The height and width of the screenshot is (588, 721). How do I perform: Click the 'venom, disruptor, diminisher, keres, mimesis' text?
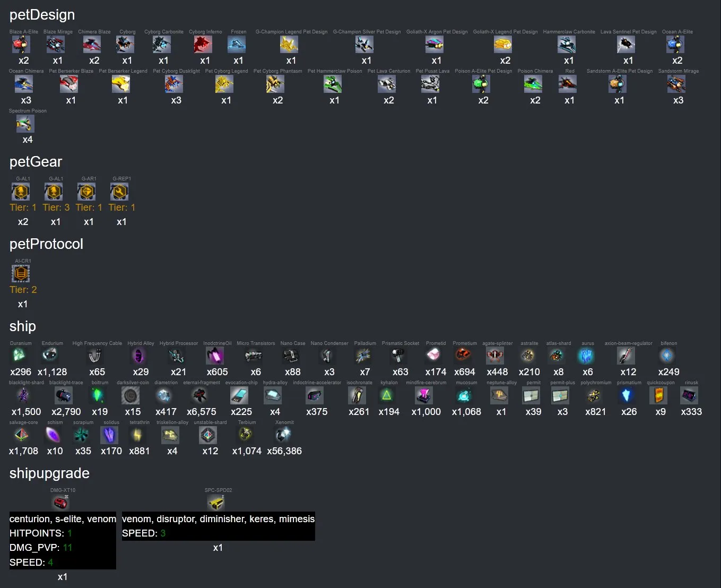click(x=218, y=519)
